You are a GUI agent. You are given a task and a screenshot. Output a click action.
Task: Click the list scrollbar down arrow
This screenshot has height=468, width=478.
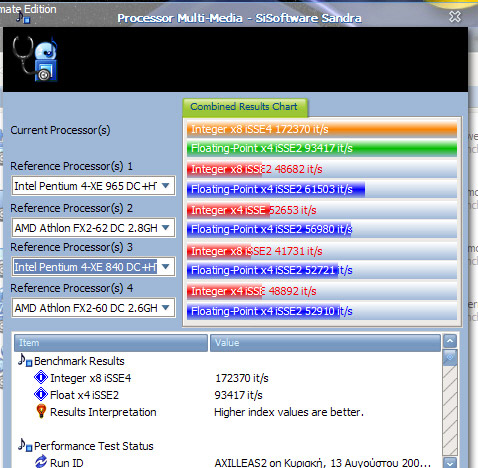(x=450, y=463)
